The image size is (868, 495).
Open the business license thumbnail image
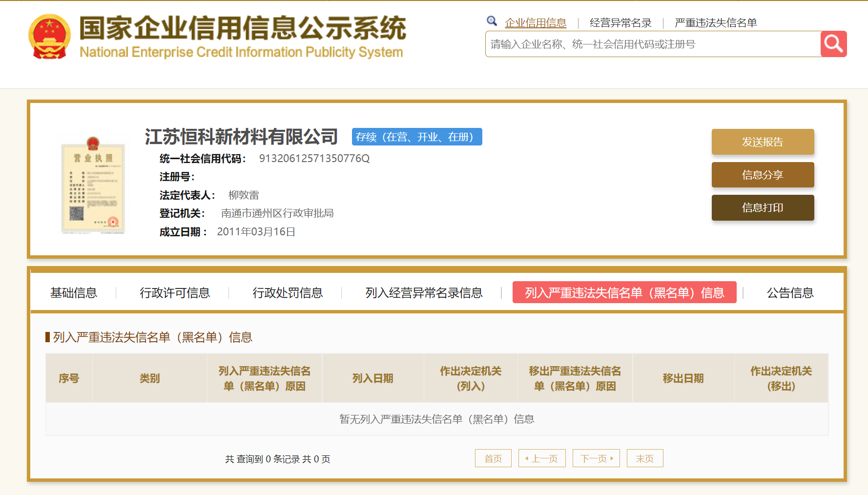[93, 185]
